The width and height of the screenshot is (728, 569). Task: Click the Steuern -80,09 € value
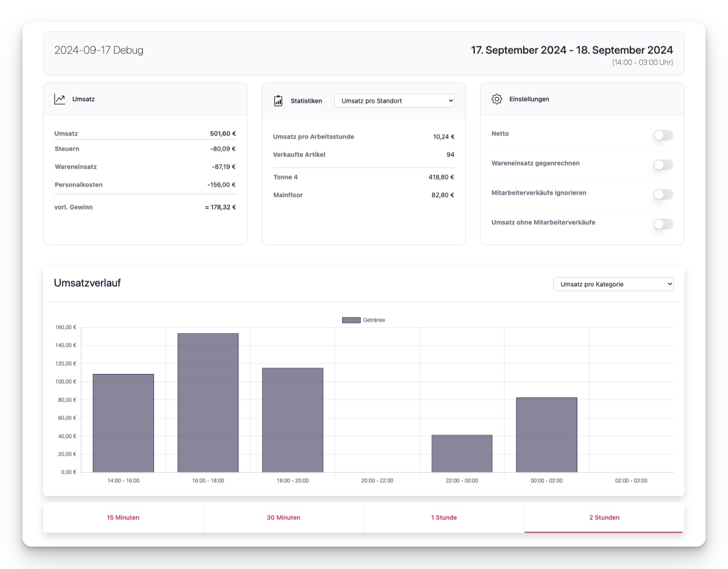pos(223,149)
